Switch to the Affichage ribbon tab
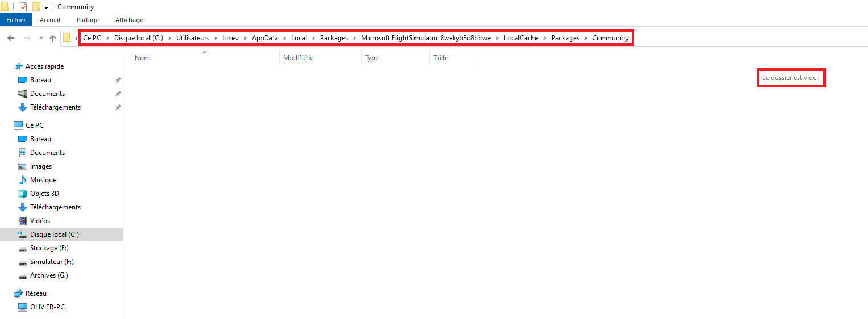 point(129,20)
